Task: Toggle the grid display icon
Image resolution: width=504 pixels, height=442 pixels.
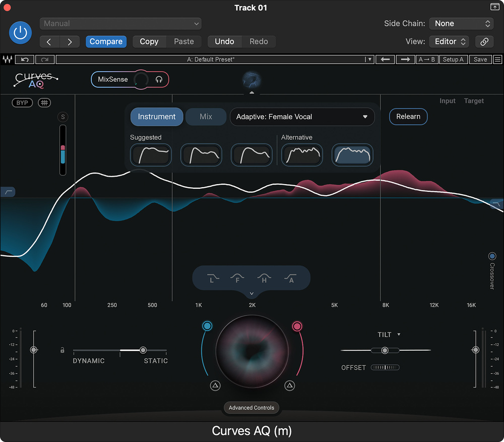Action: click(x=45, y=103)
